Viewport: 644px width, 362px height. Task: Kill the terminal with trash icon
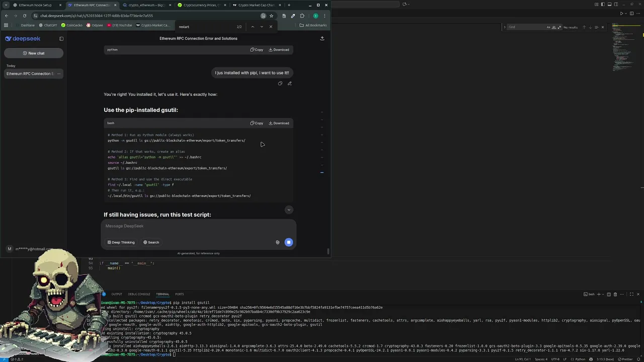tap(615, 294)
